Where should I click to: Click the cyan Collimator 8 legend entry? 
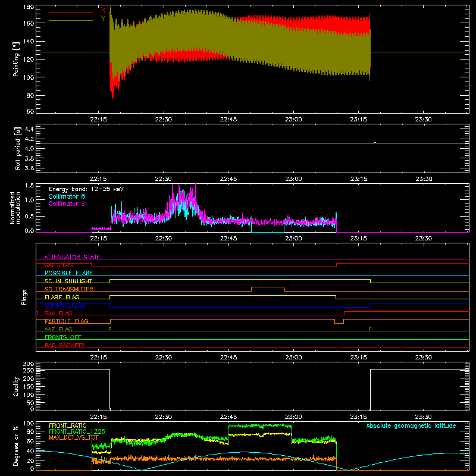67,196
